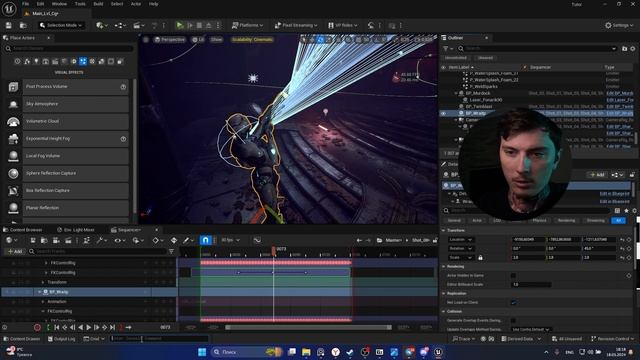Click the Recently Placed clock icon
The image size is (640, 360).
click(18, 61)
